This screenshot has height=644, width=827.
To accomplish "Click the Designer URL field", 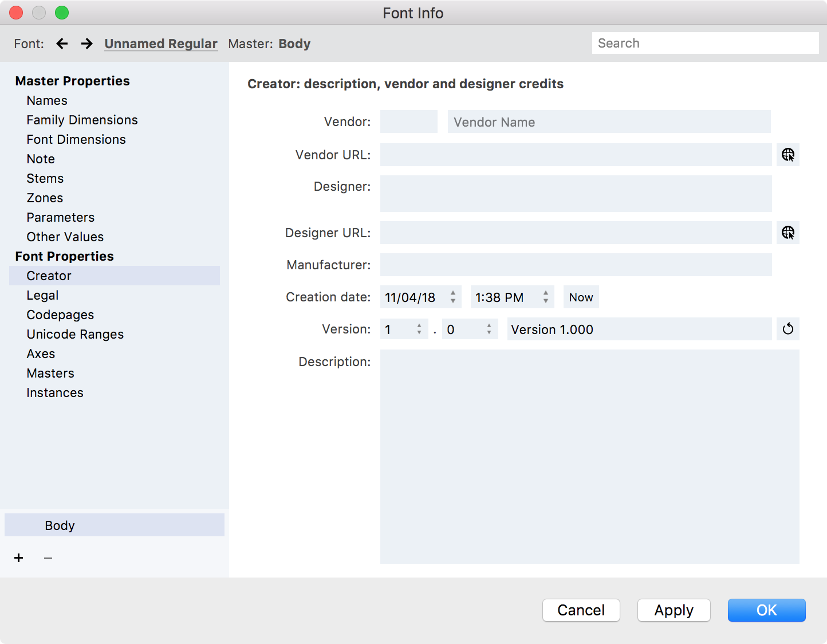I will [576, 233].
